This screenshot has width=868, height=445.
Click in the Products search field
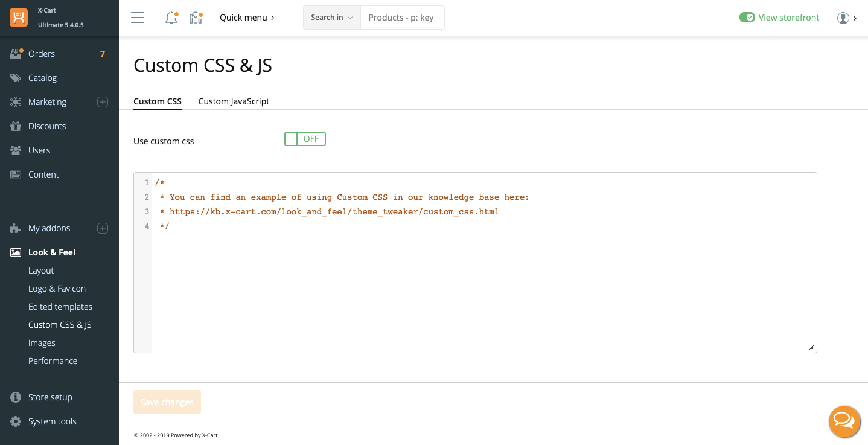[x=402, y=18]
